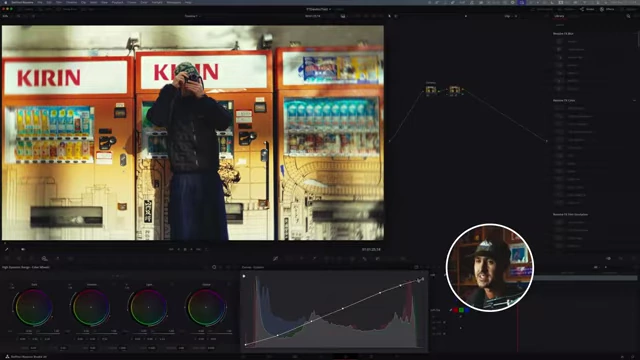Click the reset icon in HDR palette header
640x360 pixels.
click(x=214, y=267)
